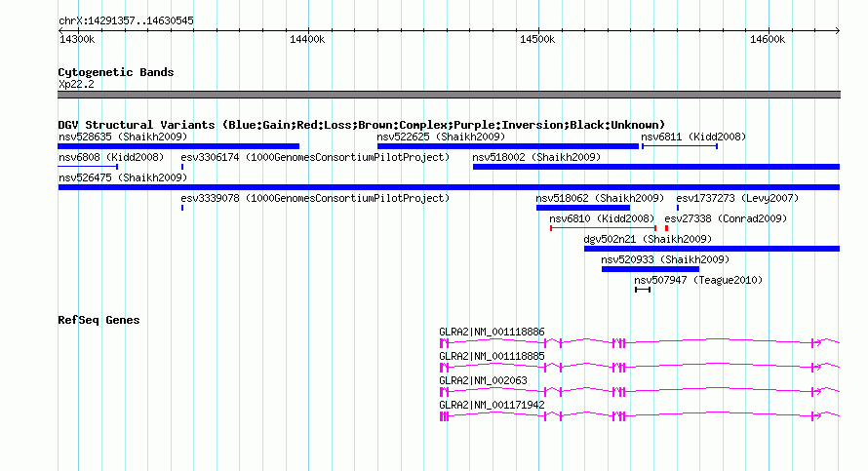Click the esv3306174 variant marker
The height and width of the screenshot is (471, 868).
tap(182, 167)
